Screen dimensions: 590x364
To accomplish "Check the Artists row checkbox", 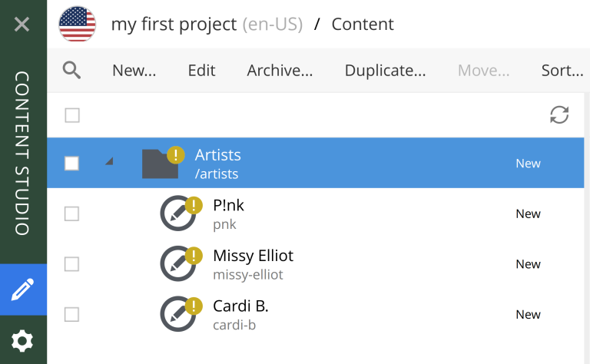I will coord(72,164).
